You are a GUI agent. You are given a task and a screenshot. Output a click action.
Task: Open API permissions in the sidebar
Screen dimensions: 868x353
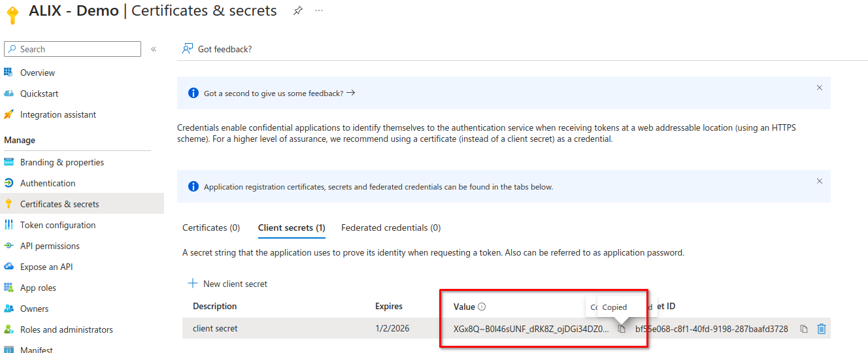(50, 246)
